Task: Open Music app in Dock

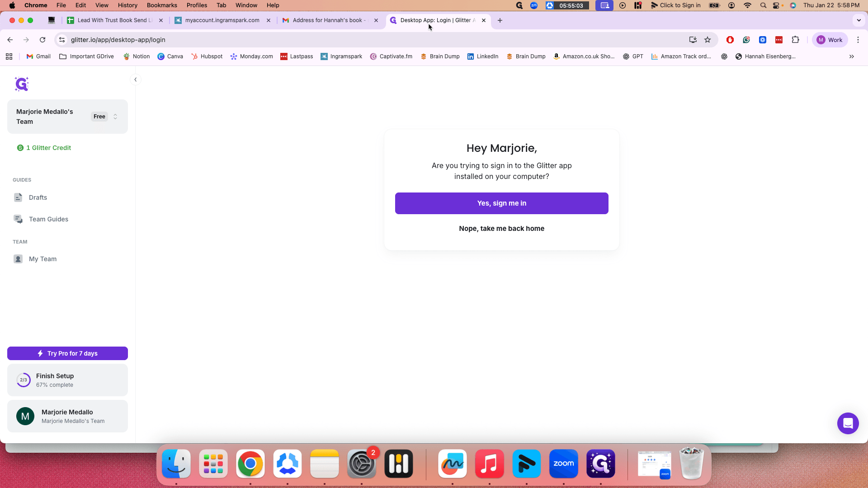Action: (489, 464)
